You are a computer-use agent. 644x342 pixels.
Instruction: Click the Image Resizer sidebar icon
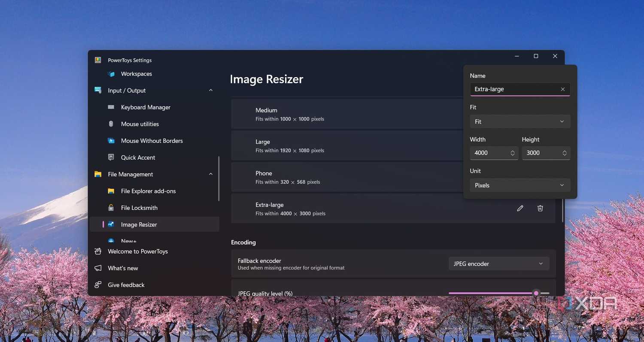pos(111,224)
